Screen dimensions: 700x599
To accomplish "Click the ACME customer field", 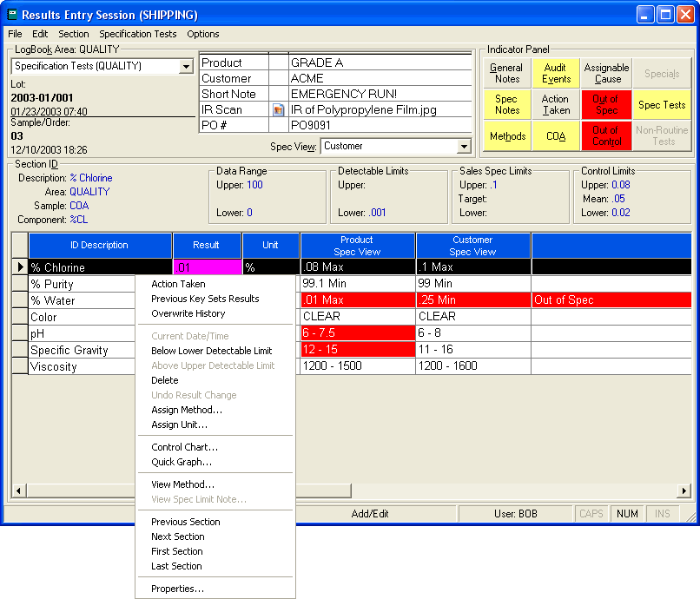I will (380, 78).
